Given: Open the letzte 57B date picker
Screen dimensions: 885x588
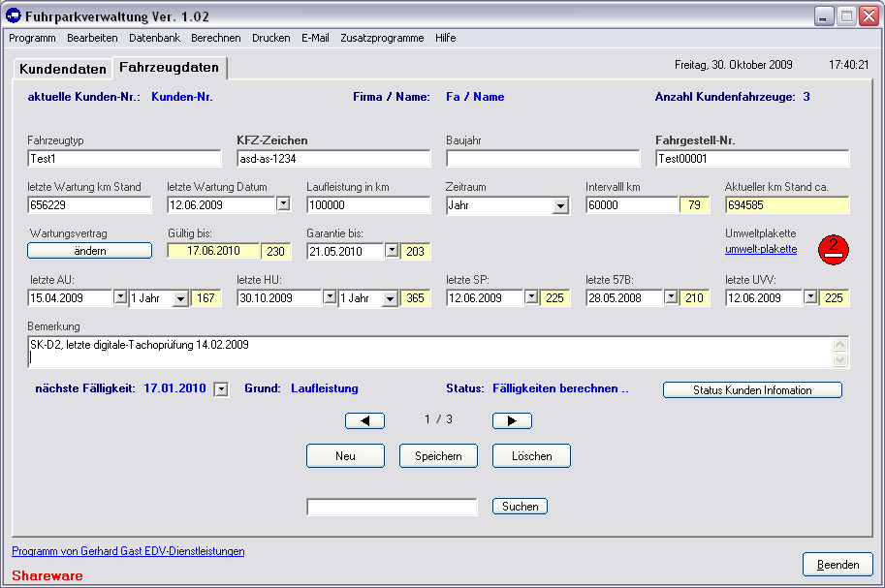Looking at the screenshot, I should pyautogui.click(x=671, y=298).
